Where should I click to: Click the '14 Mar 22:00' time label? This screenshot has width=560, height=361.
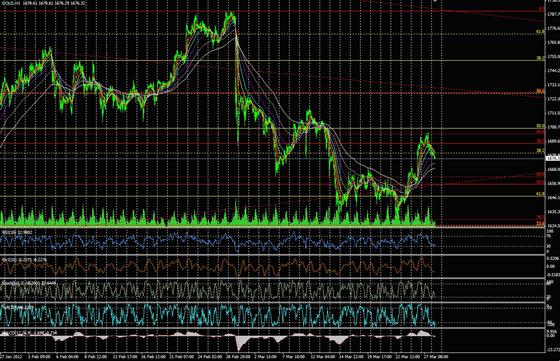click(x=351, y=356)
